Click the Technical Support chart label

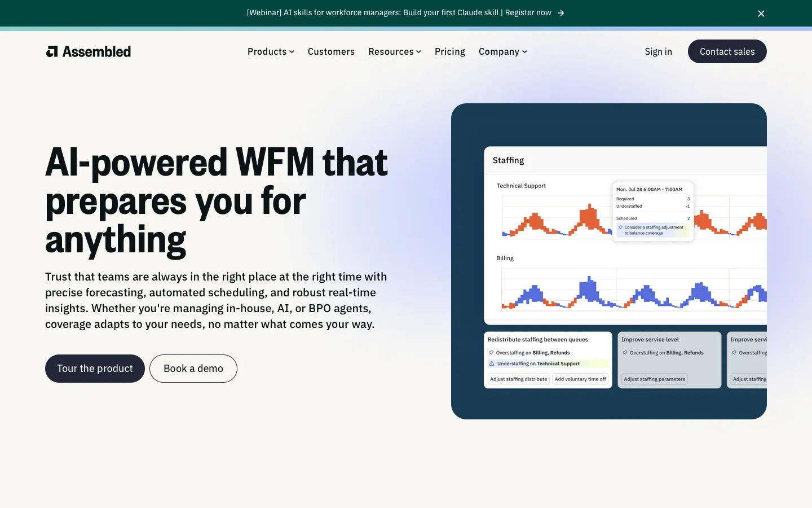(521, 186)
